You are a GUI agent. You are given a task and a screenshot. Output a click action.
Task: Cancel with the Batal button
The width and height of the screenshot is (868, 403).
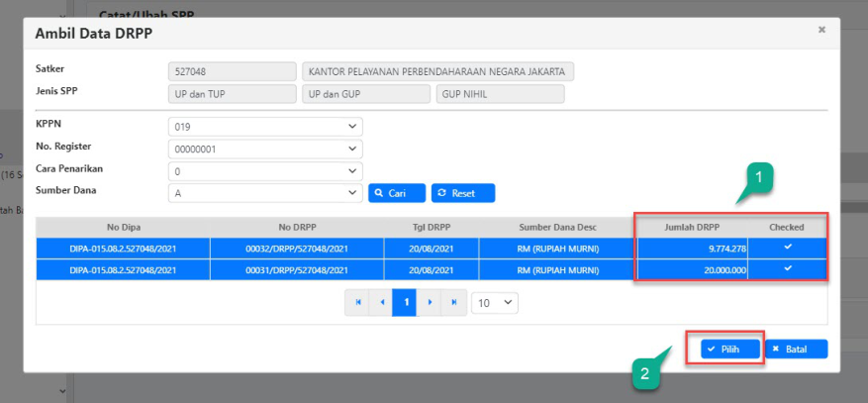[796, 349]
